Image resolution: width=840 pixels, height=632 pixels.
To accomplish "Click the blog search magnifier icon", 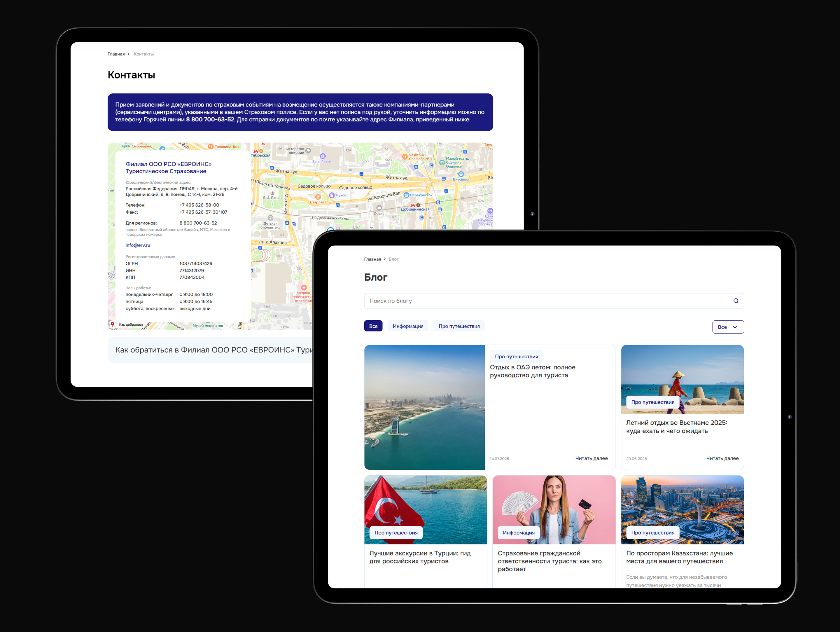I will tap(736, 301).
